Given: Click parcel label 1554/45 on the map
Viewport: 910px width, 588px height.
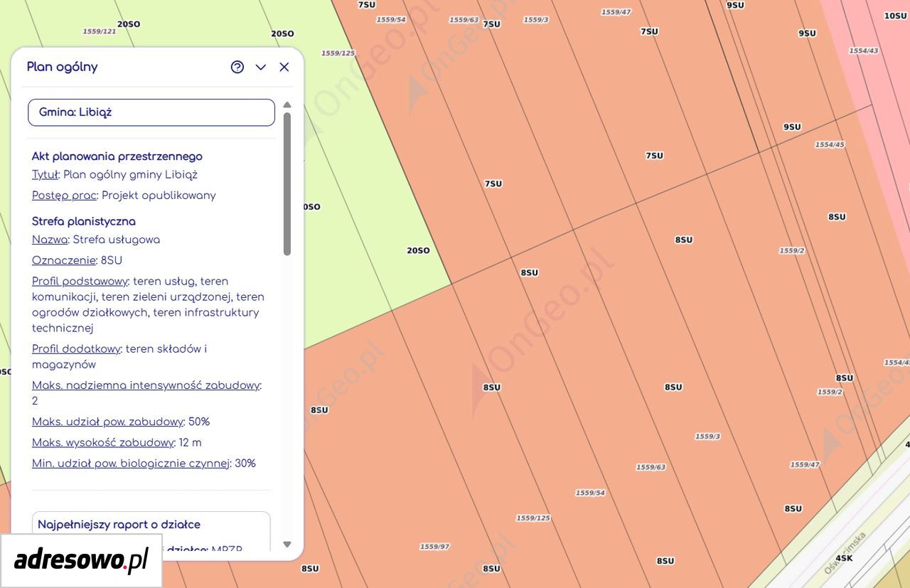Looking at the screenshot, I should (830, 144).
